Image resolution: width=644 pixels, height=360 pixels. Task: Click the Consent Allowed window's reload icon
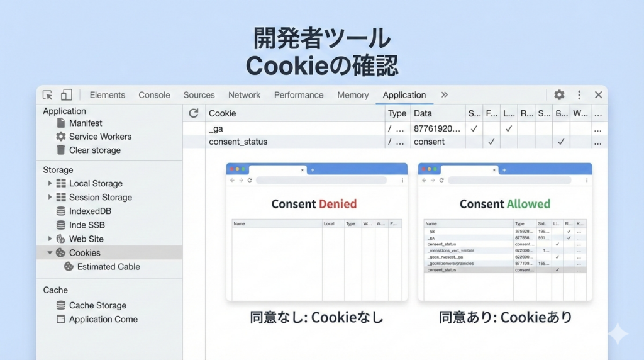click(441, 181)
